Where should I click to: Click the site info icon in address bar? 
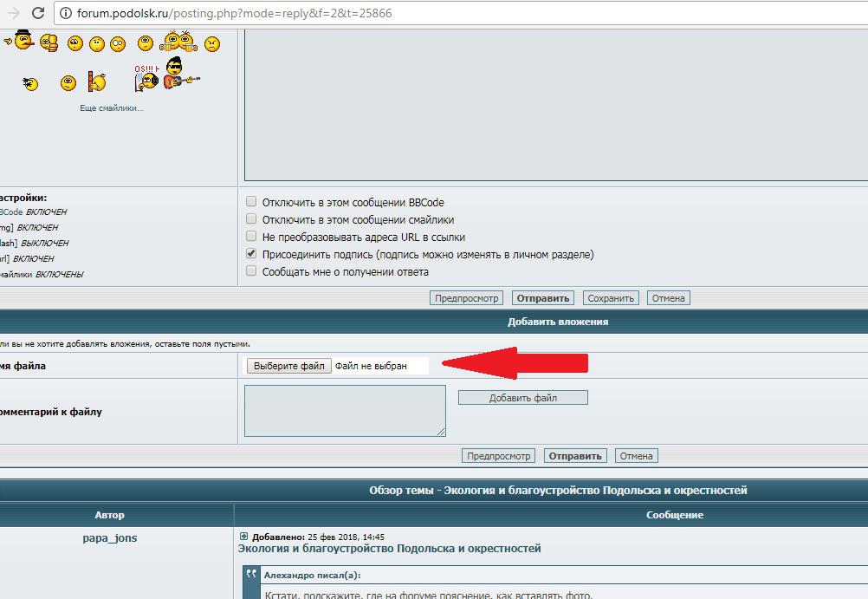pos(66,13)
